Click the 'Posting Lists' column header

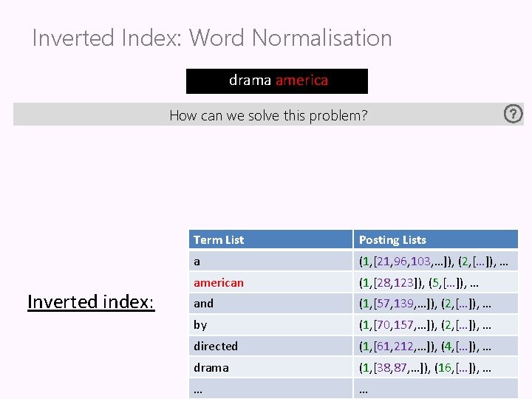pyautogui.click(x=436, y=239)
